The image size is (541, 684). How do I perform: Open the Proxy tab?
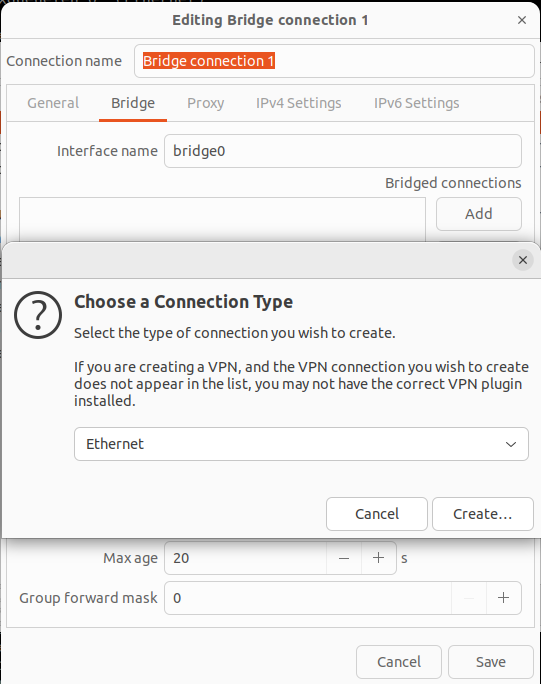205,103
